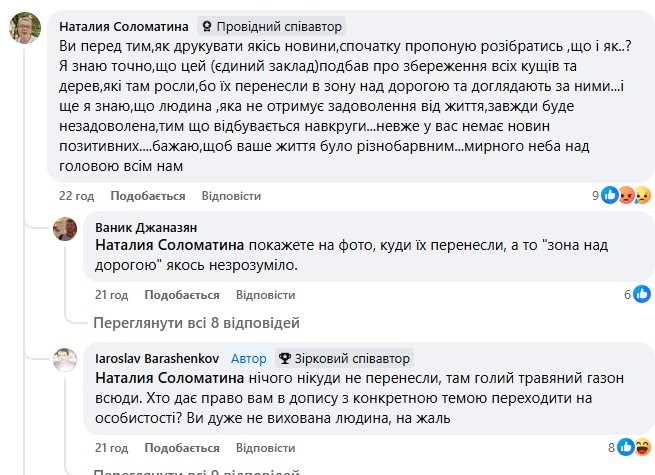Click the Автор badge
The width and height of the screenshot is (655, 475).
[x=249, y=358]
